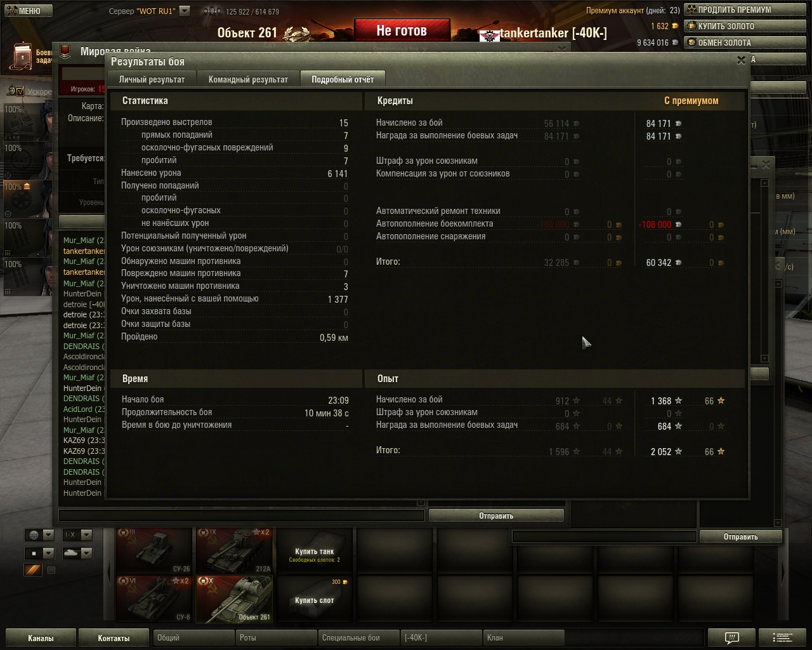This screenshot has height=650, width=812.
Task: Switch to [-40K-] chat tab
Action: 441,637
